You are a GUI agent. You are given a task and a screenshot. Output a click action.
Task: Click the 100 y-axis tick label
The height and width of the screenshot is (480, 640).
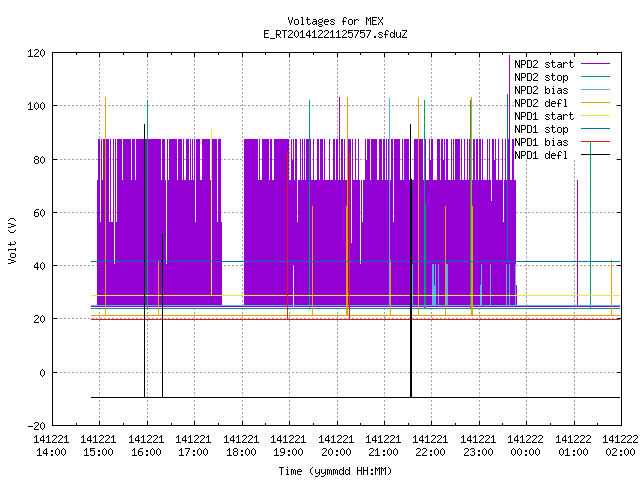[36, 106]
